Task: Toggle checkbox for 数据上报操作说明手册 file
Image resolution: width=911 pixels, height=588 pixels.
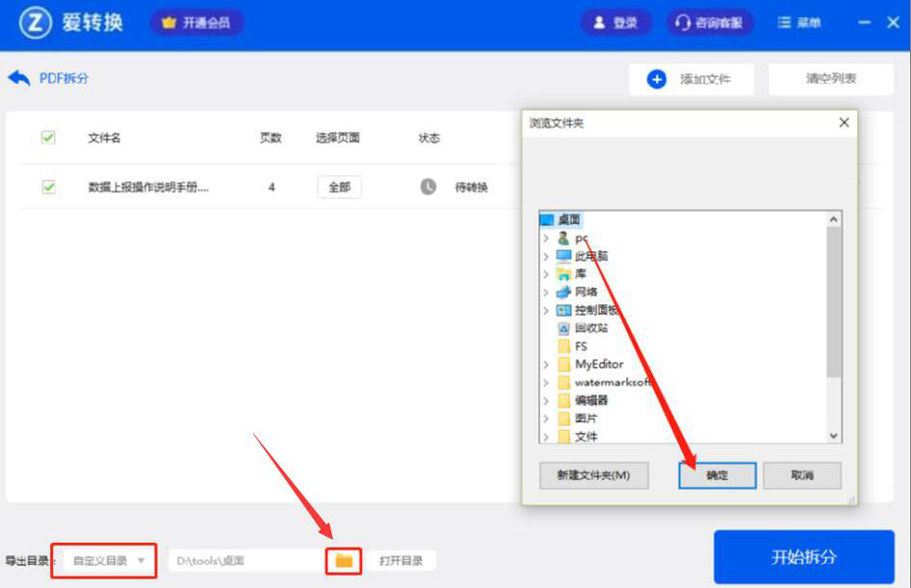Action: [48, 187]
